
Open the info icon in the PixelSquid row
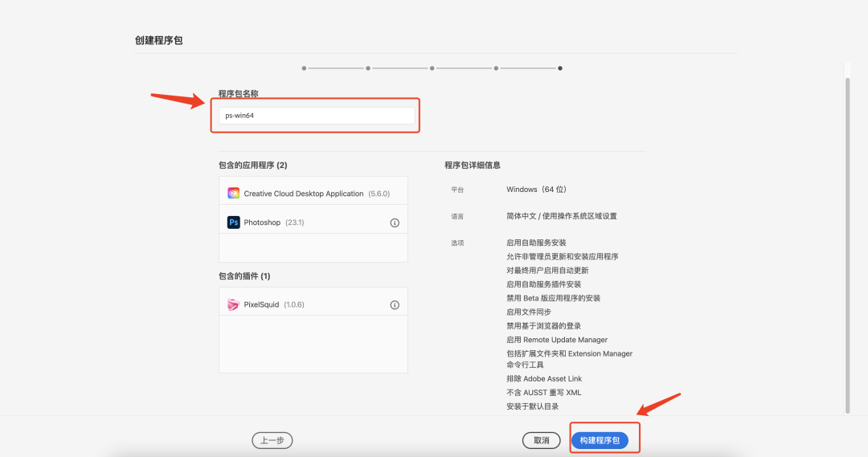click(x=395, y=305)
